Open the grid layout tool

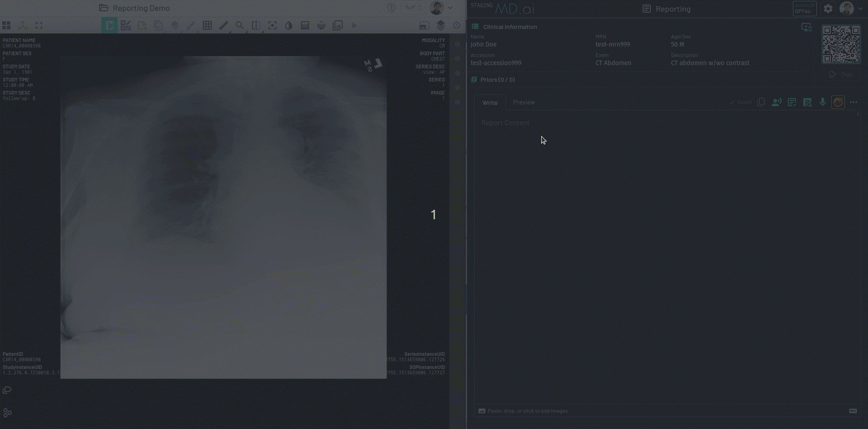coord(207,26)
